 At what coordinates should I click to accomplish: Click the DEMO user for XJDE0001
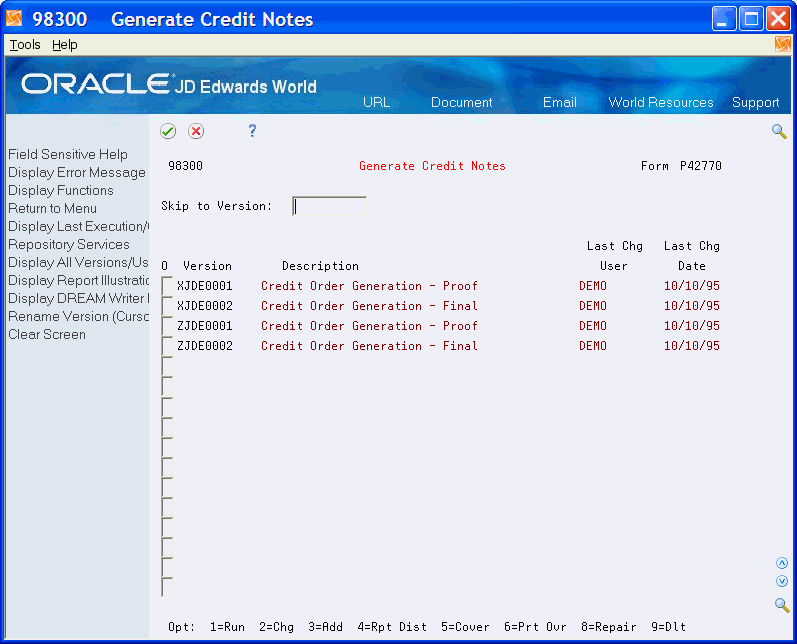[x=593, y=286]
